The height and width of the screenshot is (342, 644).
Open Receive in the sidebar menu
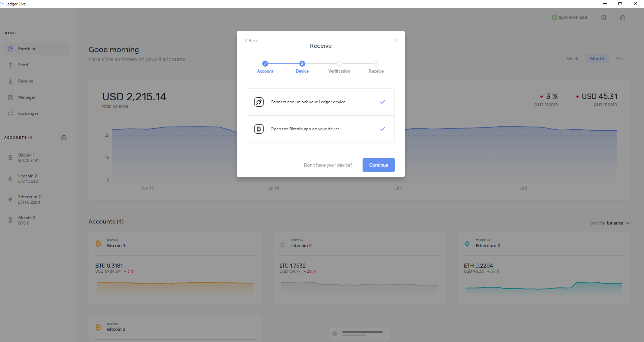36,81
